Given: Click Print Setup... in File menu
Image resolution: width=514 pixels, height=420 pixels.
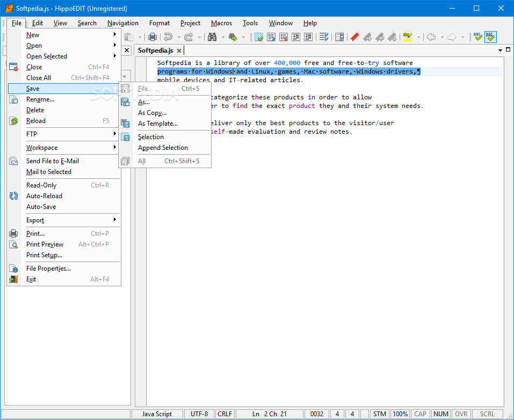Looking at the screenshot, I should [x=64, y=255].
